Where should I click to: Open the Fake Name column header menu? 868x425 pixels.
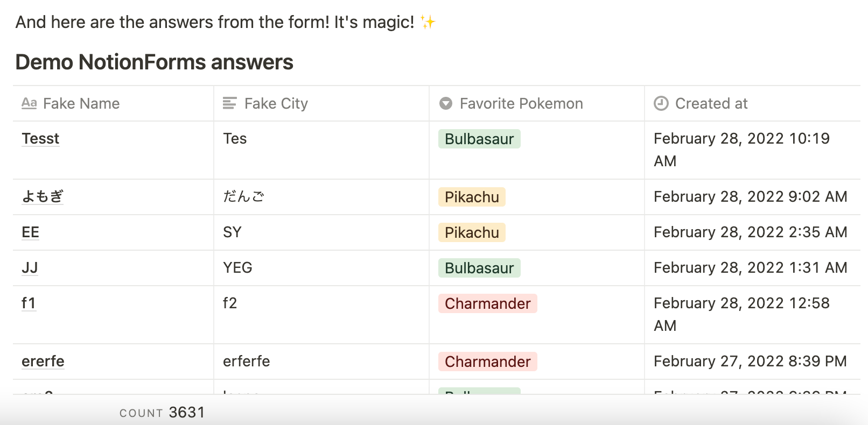pos(81,103)
